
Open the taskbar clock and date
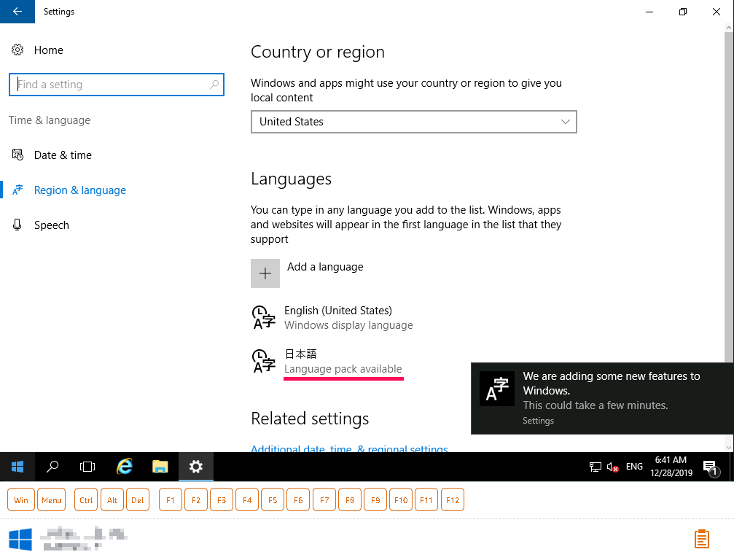pos(671,467)
